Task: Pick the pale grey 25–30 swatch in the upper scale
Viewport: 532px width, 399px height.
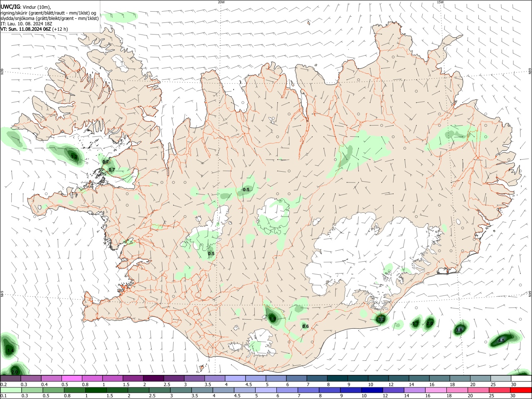Action: click(500, 378)
